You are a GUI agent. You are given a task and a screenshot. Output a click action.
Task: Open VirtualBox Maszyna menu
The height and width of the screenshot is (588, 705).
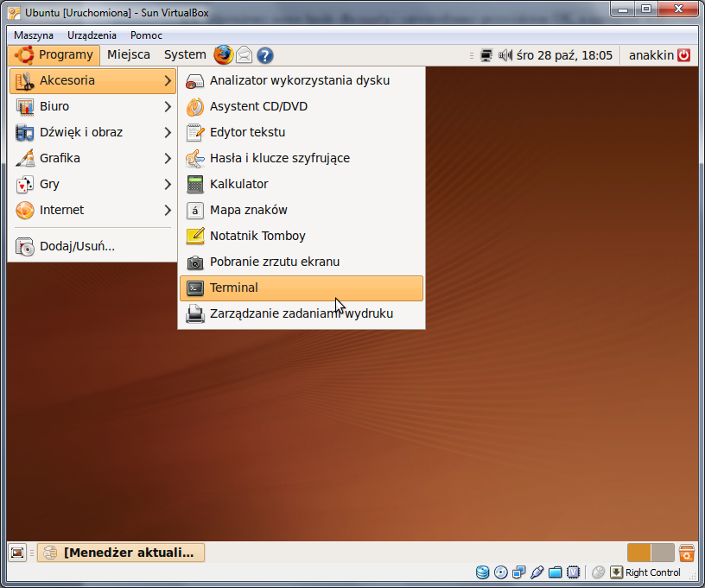(34, 35)
